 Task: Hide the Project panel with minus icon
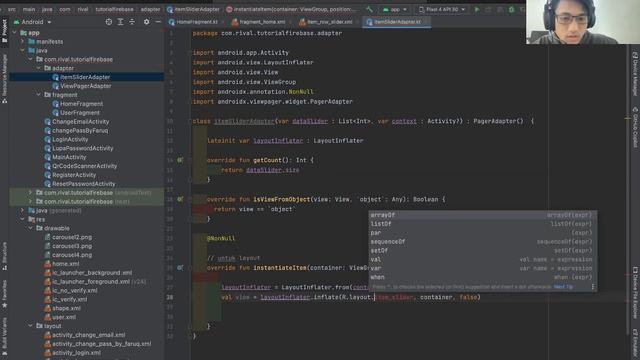(x=158, y=22)
